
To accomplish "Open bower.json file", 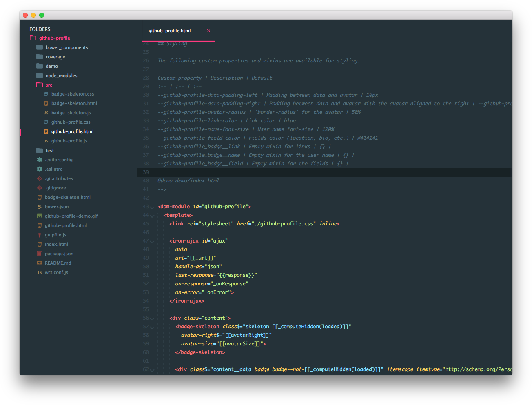I will [x=57, y=207].
